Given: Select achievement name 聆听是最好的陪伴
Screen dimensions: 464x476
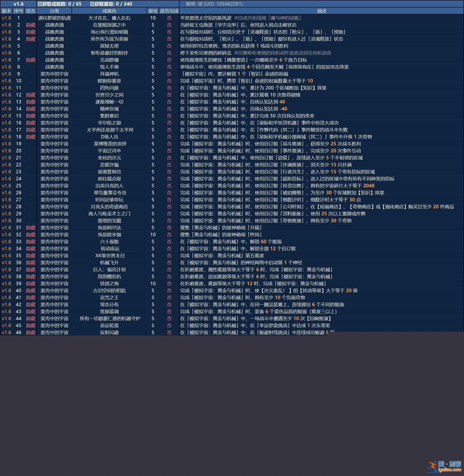Looking at the screenshot, I should coord(109,53).
